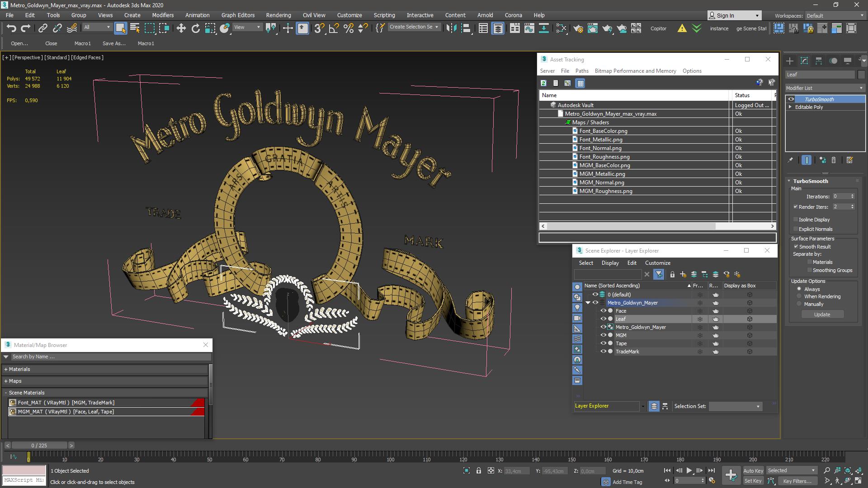Select the When Rendering radio option

pos(799,296)
